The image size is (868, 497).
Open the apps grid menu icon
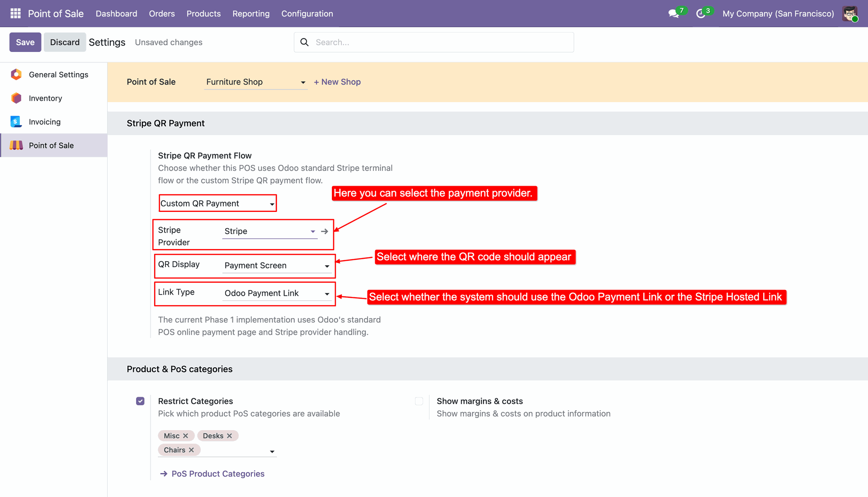point(15,14)
